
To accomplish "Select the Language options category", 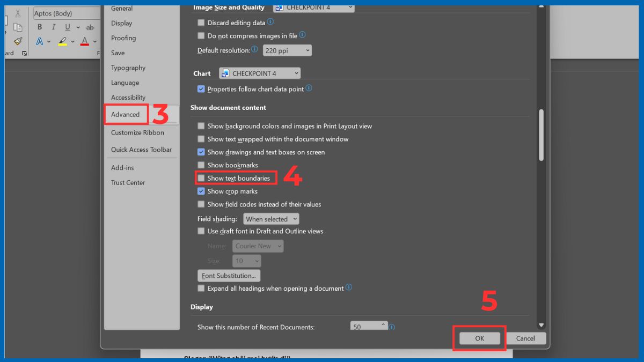I will (x=125, y=83).
